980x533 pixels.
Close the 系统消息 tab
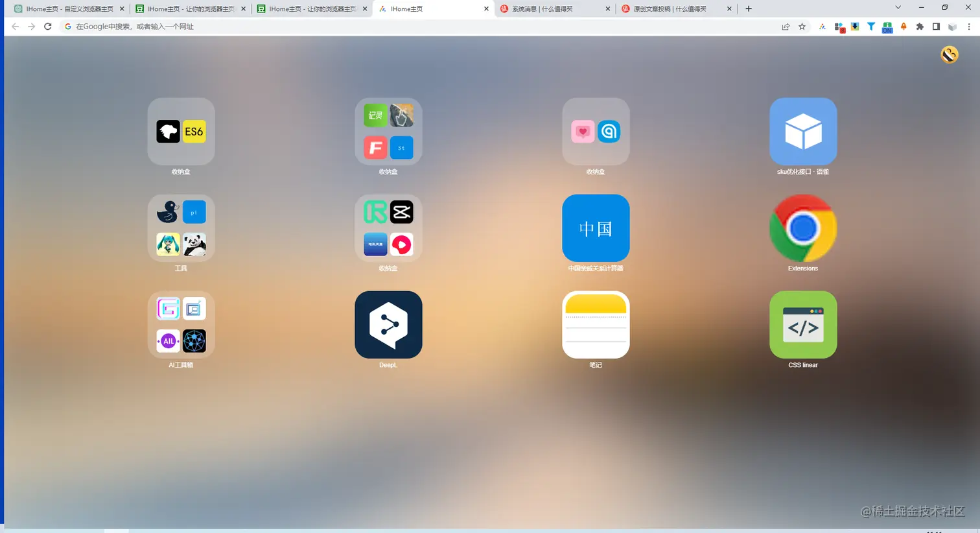(607, 9)
